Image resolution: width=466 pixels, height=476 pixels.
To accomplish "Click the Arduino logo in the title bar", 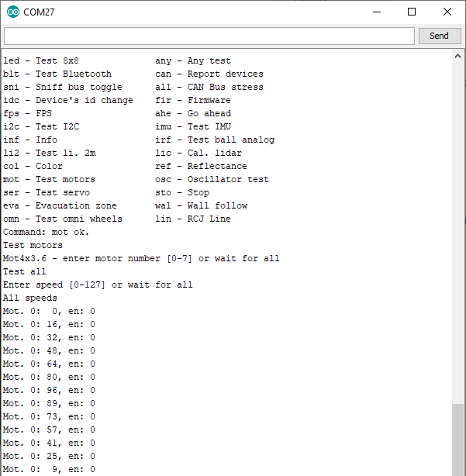I will click(x=13, y=12).
